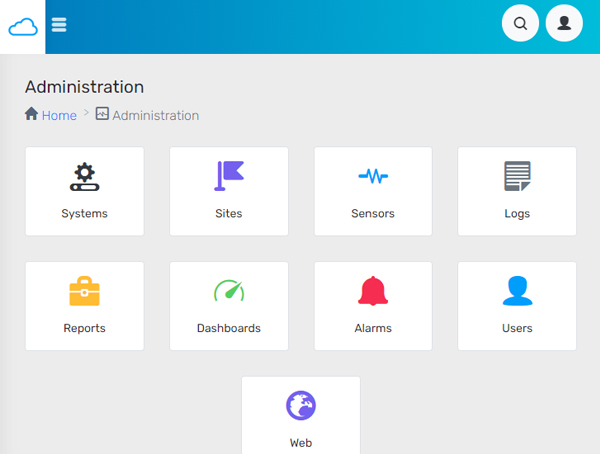Open Dashboards via the gauge icon
Viewport: 600px width, 454px height.
tap(229, 291)
